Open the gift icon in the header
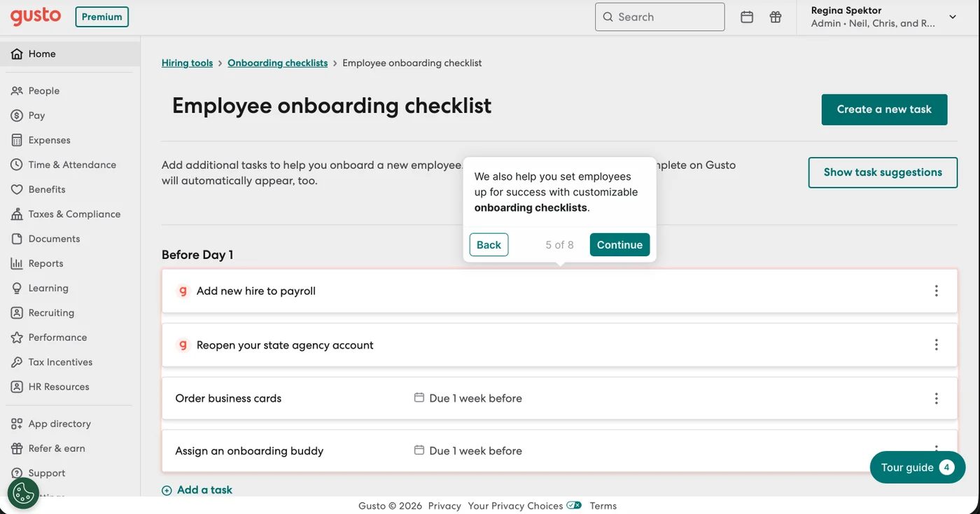980x514 pixels. [x=776, y=17]
